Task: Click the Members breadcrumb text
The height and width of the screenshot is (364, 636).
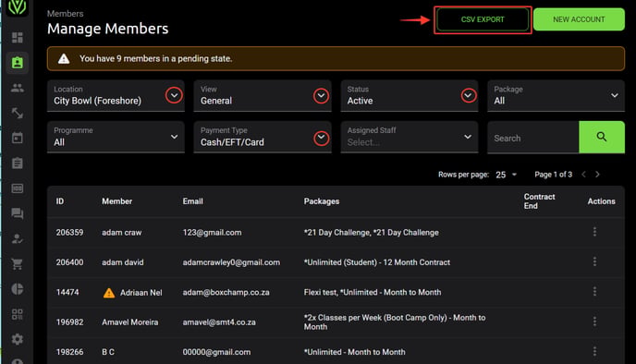Action: pos(66,14)
